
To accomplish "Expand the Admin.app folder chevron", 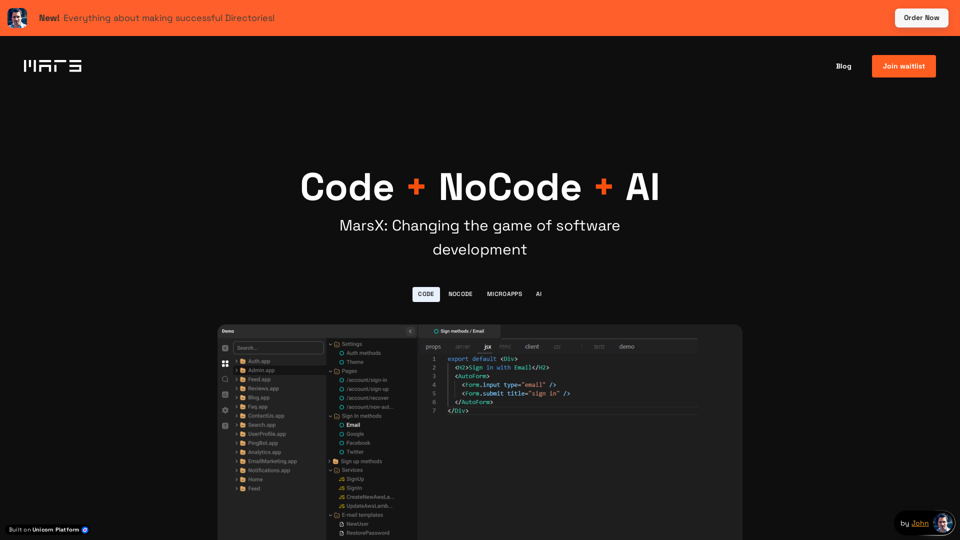I will tap(237, 370).
